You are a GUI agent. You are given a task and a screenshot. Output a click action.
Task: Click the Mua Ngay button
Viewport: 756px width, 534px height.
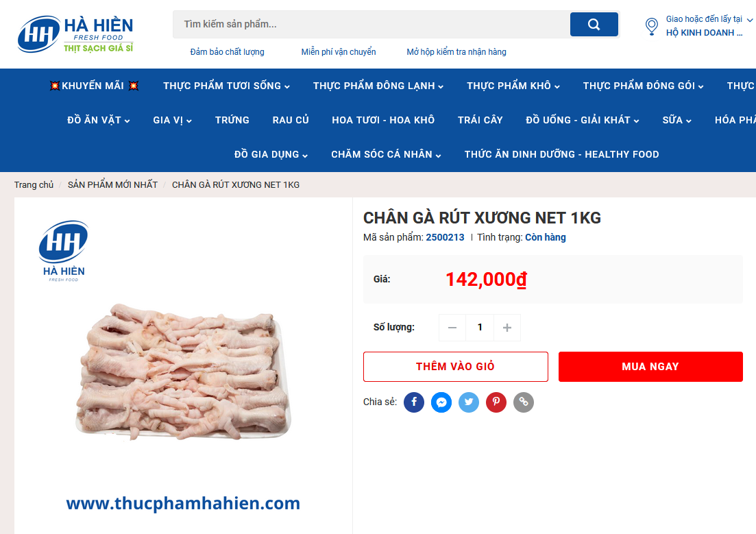[x=650, y=367]
